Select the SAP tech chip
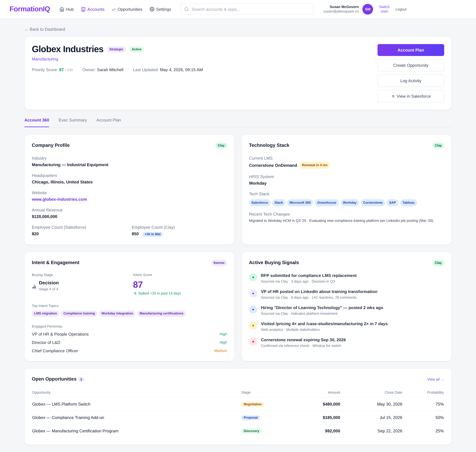The image size is (476, 452). pyautogui.click(x=392, y=203)
